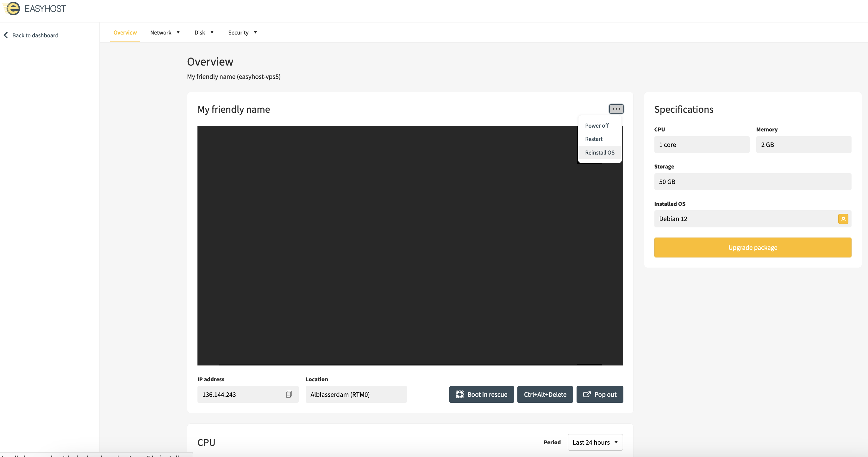Send Ctrl+Alt+Delete to the server
This screenshot has width=868, height=457.
click(x=545, y=394)
